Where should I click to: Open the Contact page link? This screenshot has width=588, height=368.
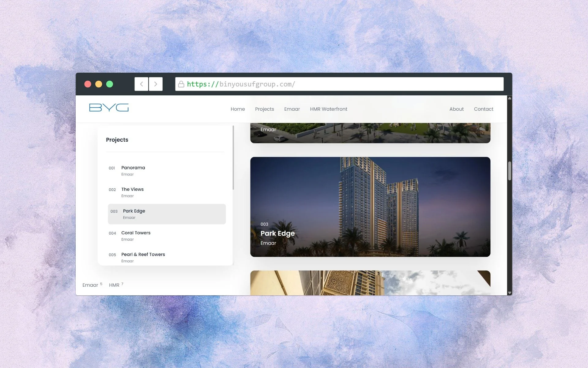pos(483,109)
